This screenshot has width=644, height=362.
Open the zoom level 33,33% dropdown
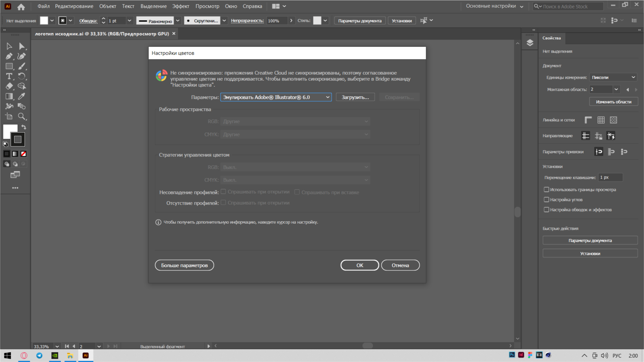(x=57, y=346)
